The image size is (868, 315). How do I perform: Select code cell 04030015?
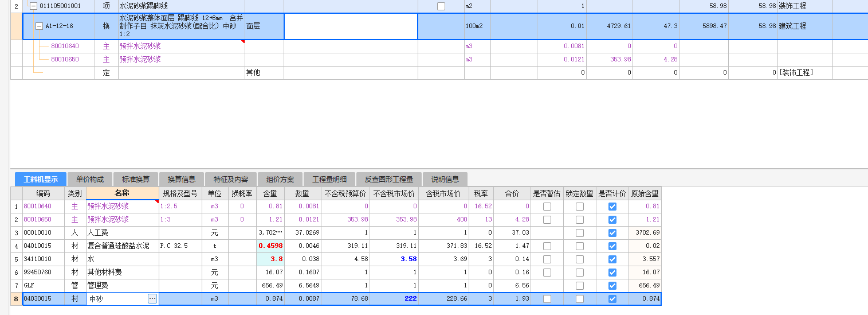pos(44,299)
